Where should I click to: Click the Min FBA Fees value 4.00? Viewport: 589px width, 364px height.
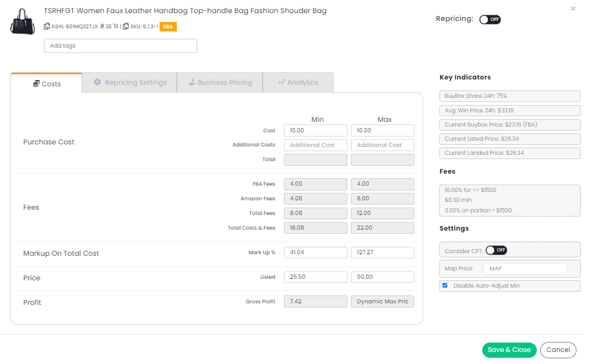tap(315, 184)
